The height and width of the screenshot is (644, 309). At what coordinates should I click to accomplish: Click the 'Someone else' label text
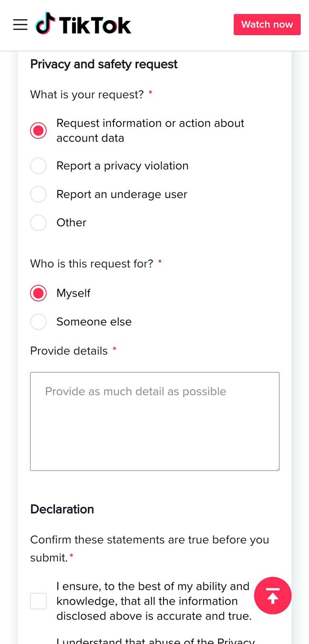coord(94,322)
